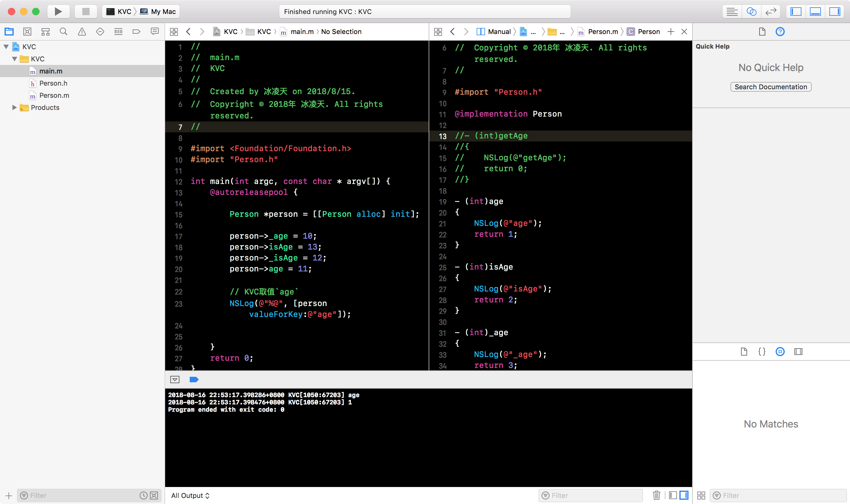Click the Manual breadcrumb in assistant editor
This screenshot has width=850, height=504.
point(499,32)
